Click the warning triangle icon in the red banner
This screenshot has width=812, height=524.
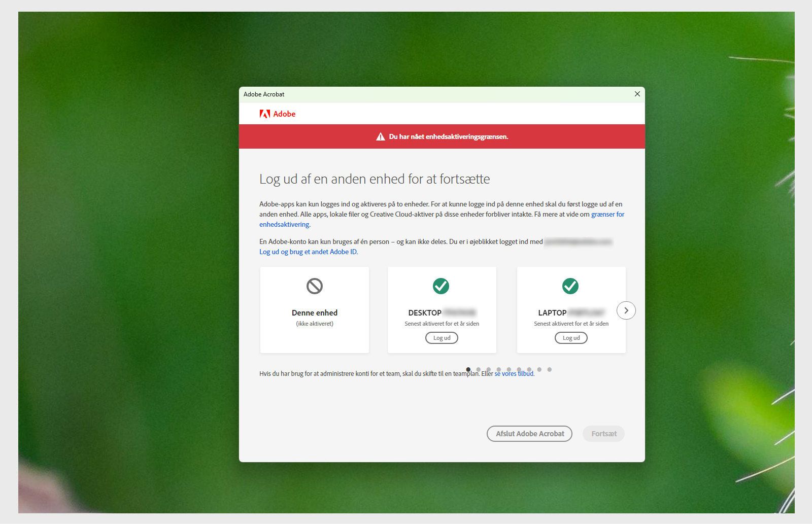click(380, 136)
